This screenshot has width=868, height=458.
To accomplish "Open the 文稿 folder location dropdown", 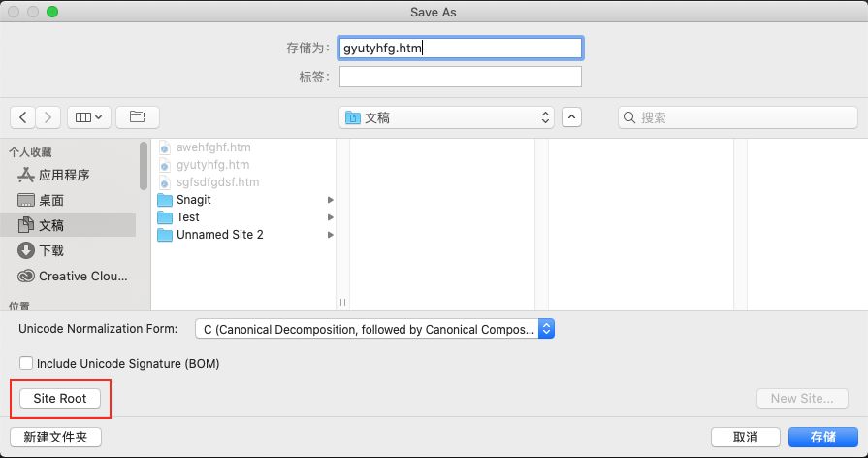I will [x=447, y=117].
